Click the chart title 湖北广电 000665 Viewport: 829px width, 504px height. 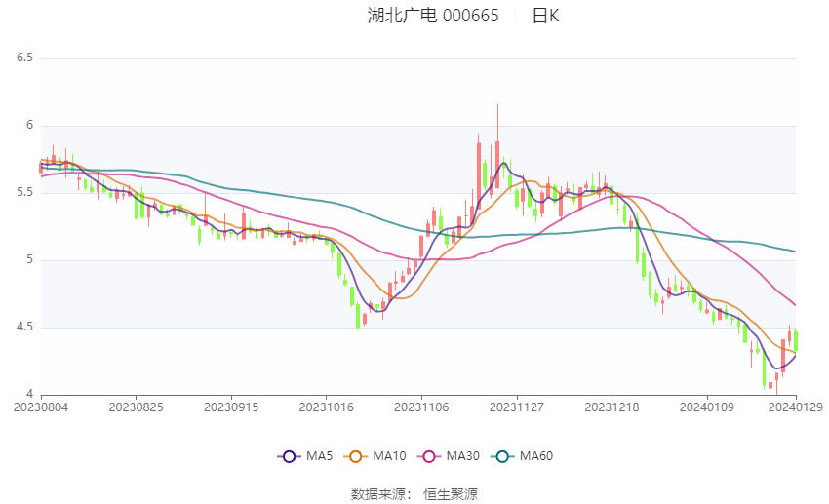click(x=433, y=16)
